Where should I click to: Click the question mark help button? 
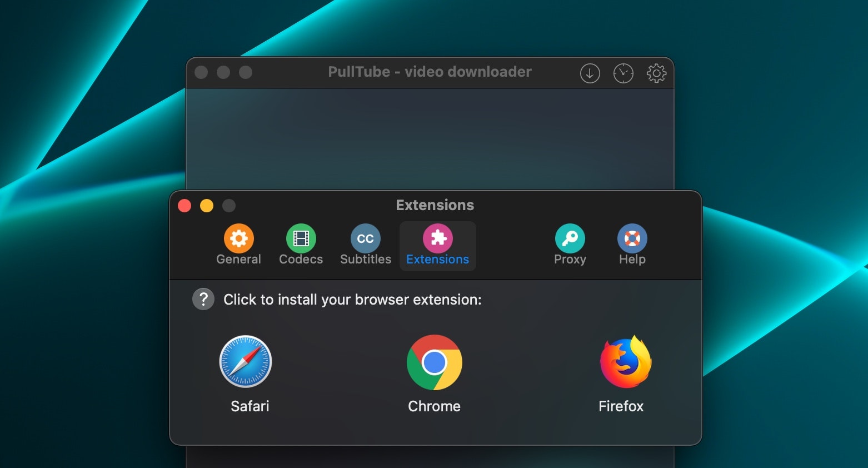point(203,299)
